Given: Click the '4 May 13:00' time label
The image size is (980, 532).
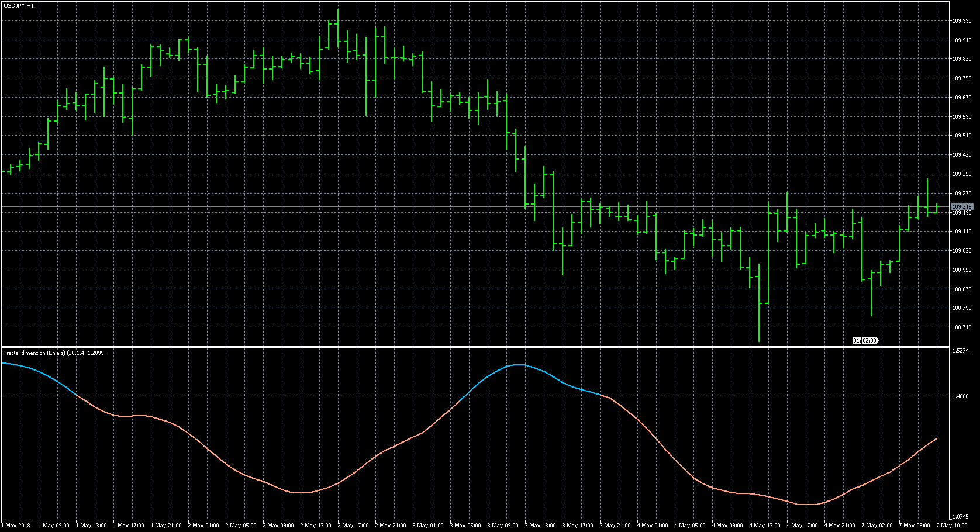Looking at the screenshot, I should [x=765, y=526].
